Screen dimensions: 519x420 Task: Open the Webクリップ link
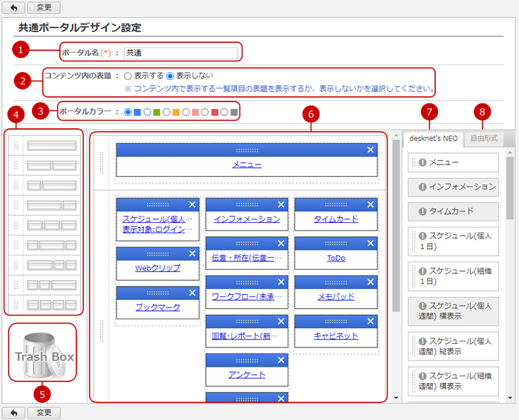158,268
